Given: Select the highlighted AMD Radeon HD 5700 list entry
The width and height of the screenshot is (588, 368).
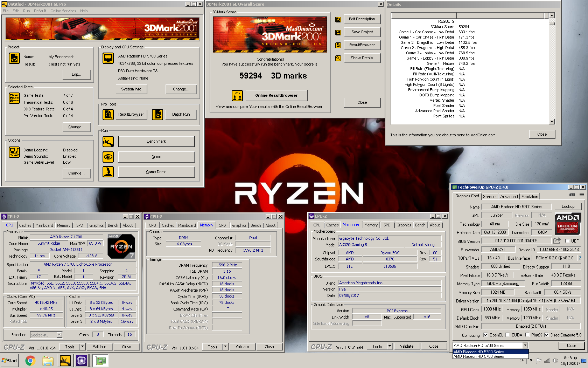Looking at the screenshot, I should (x=490, y=352).
